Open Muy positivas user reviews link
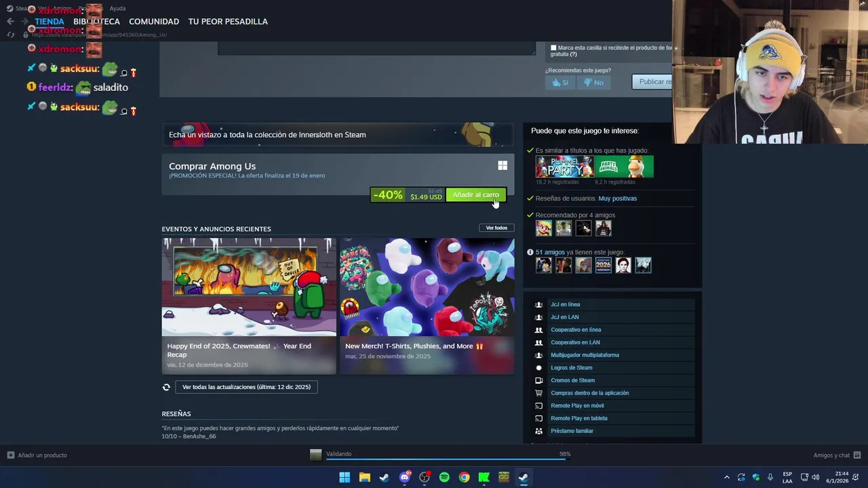This screenshot has height=488, width=868. click(x=618, y=199)
